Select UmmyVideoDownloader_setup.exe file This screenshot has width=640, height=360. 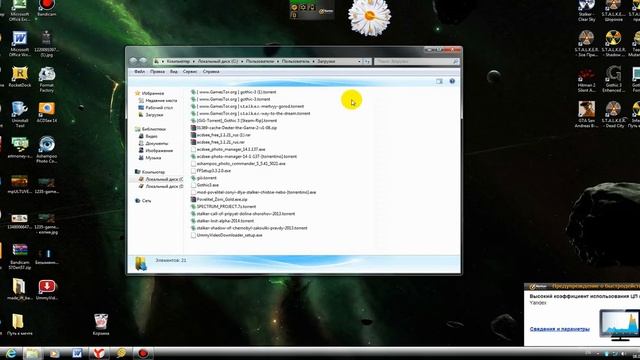227,236
